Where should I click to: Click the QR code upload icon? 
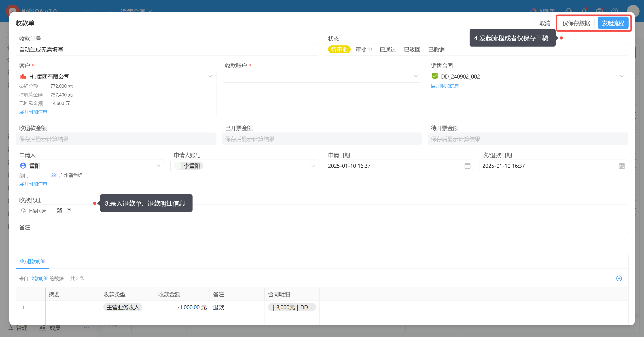click(x=59, y=211)
